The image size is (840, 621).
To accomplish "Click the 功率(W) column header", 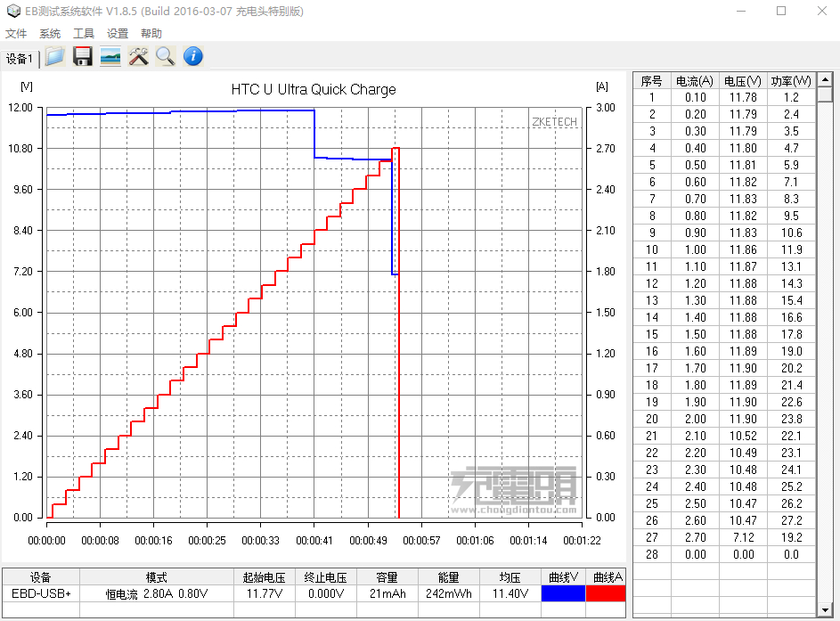I will 791,81.
